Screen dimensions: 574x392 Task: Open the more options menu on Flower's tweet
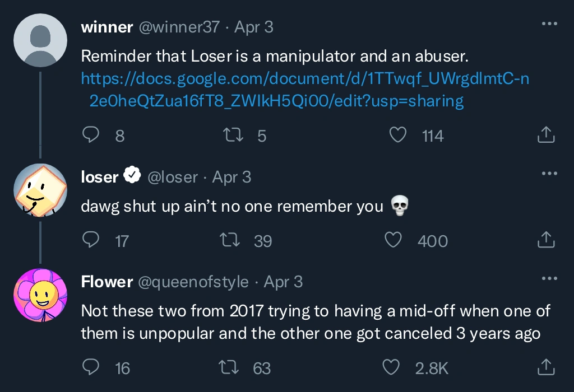pyautogui.click(x=549, y=278)
